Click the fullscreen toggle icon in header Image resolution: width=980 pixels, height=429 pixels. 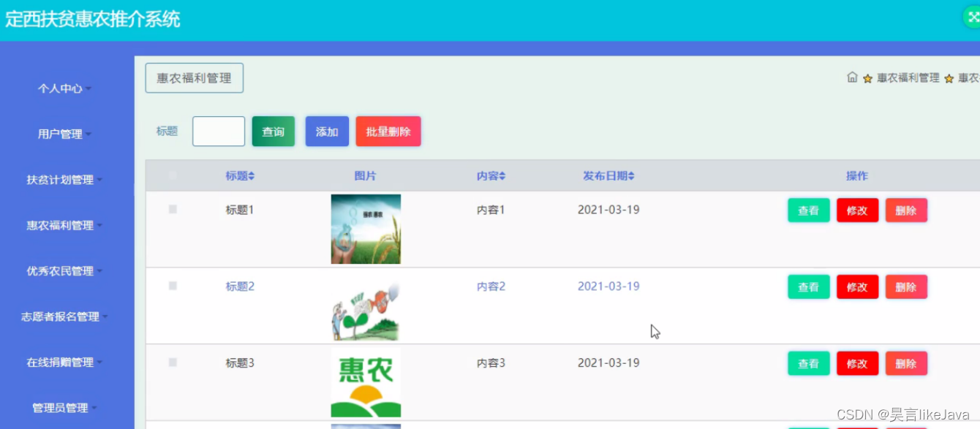973,17
